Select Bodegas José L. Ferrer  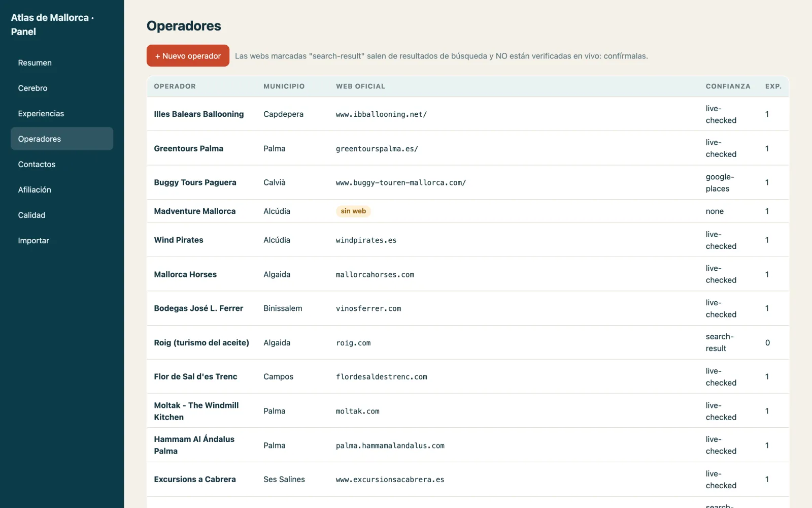[198, 308]
